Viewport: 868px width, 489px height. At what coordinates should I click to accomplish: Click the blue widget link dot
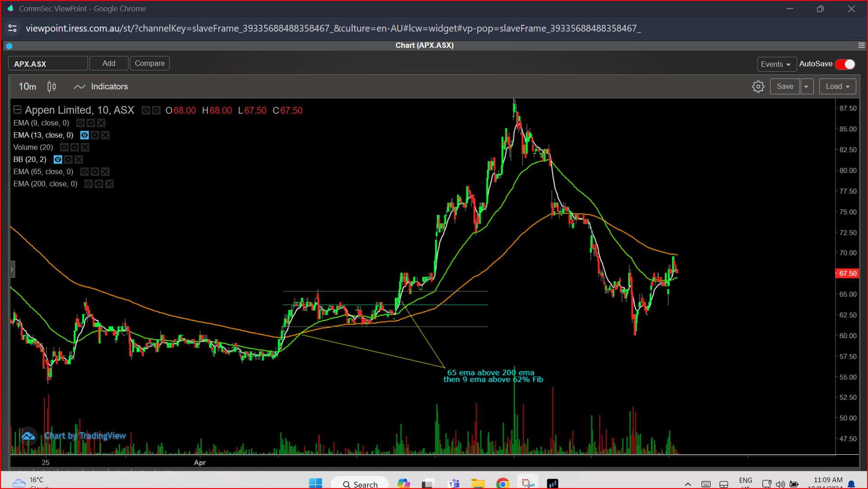[9, 46]
